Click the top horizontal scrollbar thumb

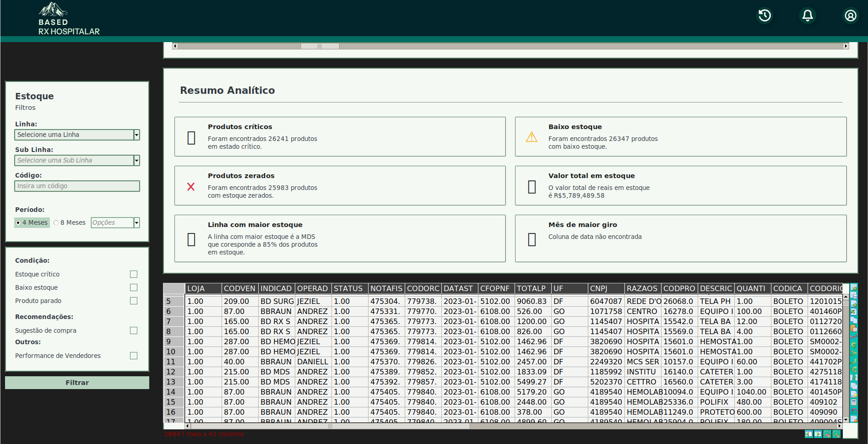(320, 46)
